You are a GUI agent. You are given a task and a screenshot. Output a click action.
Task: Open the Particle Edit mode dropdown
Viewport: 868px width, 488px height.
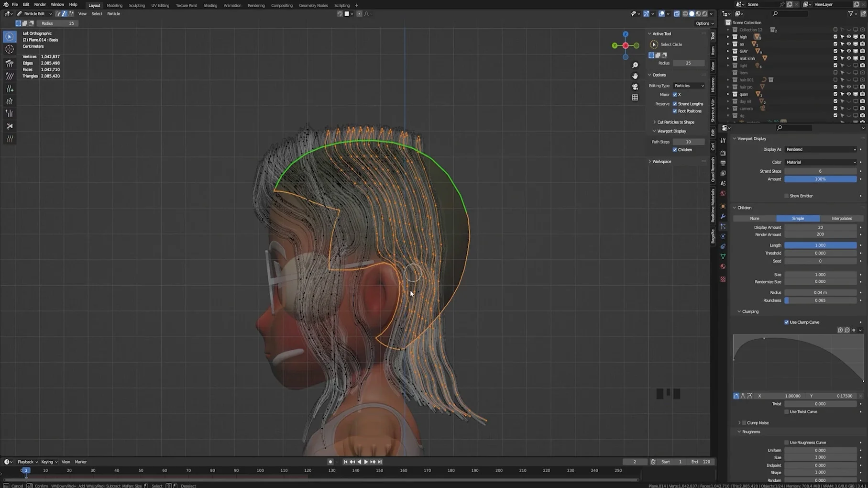(x=34, y=14)
